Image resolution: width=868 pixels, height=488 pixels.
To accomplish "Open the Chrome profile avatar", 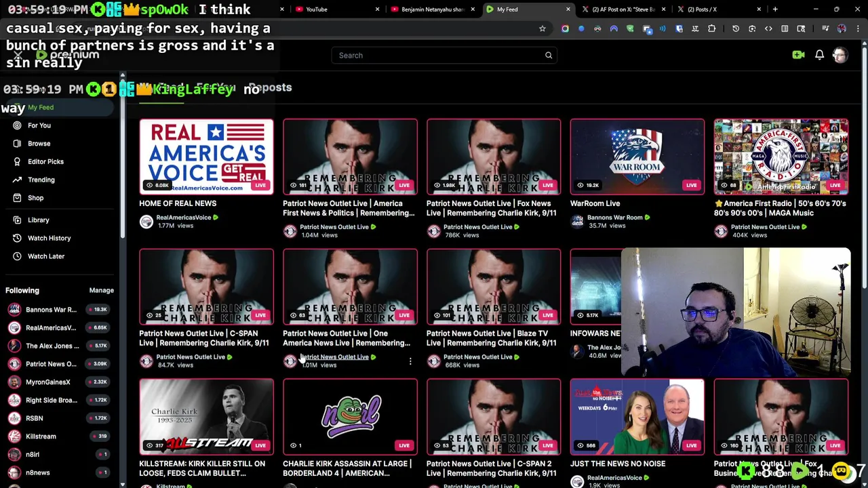I will click(x=842, y=28).
